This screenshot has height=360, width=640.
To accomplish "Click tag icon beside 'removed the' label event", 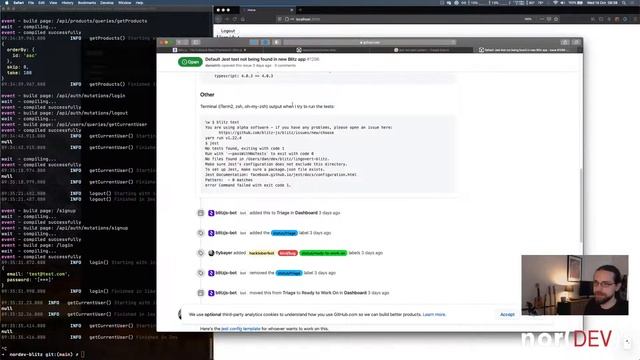I will 200,273.
